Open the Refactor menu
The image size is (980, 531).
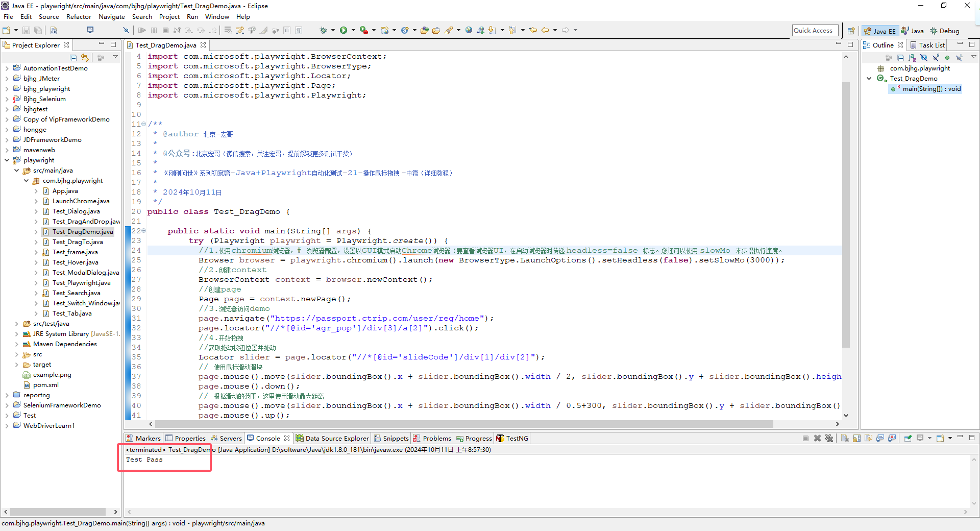79,16
